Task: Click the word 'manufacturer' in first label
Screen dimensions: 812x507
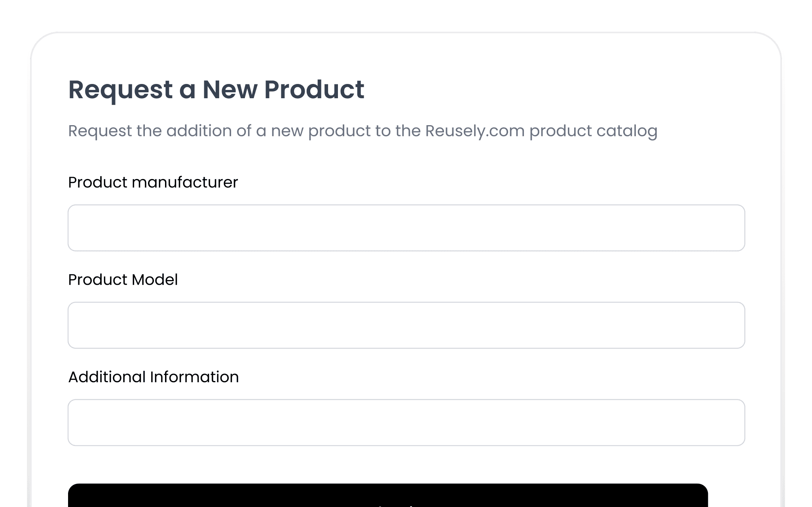Action: [x=185, y=183]
